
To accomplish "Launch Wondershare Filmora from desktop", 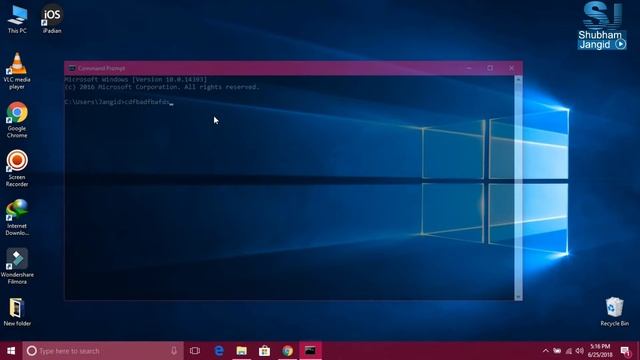I will (x=17, y=266).
